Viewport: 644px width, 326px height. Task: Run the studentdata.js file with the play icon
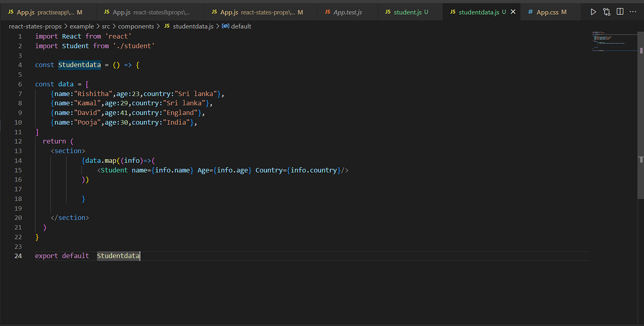pos(593,11)
